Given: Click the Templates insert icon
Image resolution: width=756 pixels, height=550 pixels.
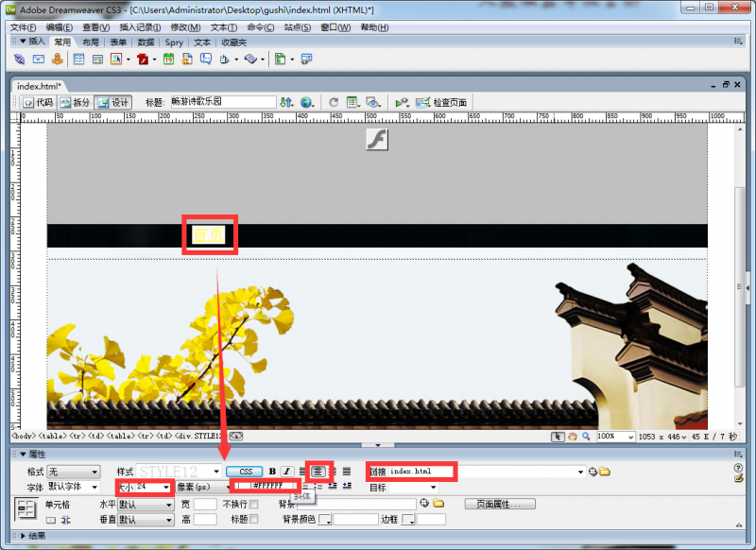Looking at the screenshot, I should coord(280,60).
